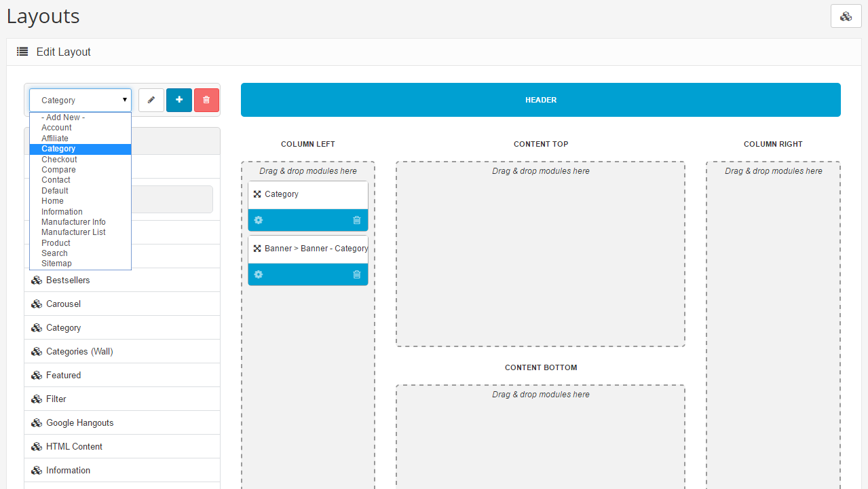Pick Default from the layout dropdown
The height and width of the screenshot is (489, 868).
[x=80, y=191]
